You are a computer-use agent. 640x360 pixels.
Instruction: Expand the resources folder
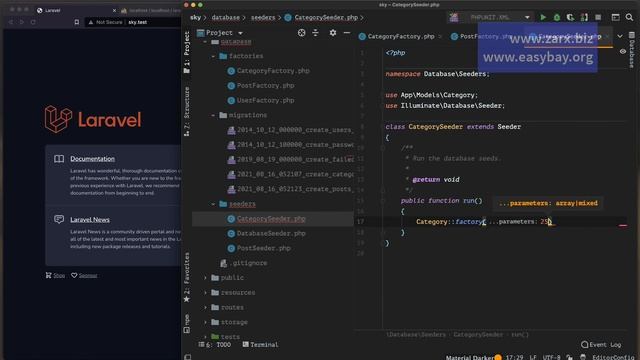(x=205, y=293)
